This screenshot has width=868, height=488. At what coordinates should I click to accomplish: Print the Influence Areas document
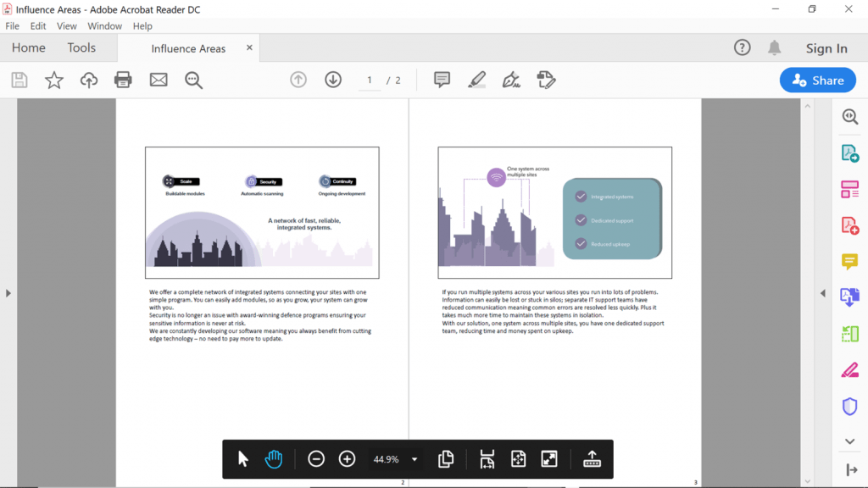pos(123,80)
